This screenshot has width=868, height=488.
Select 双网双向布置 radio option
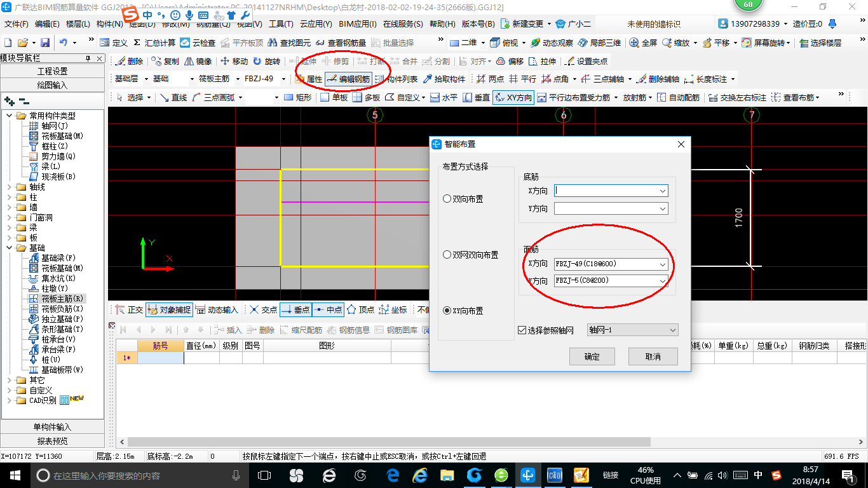tap(471, 255)
